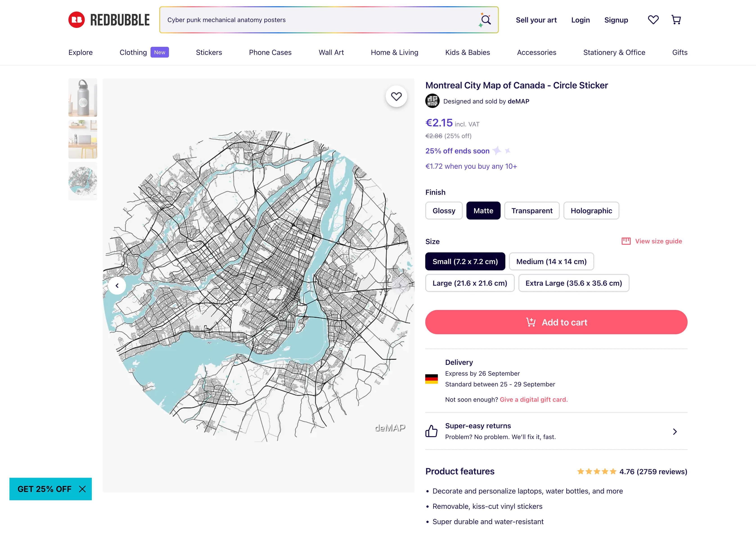Open the Stickers menu
756x534 pixels.
coord(209,52)
